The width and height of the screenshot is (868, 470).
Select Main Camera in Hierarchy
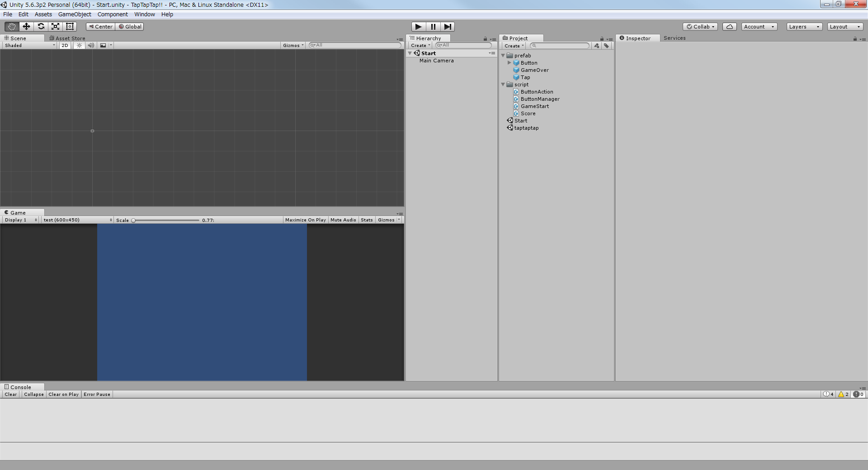point(436,61)
